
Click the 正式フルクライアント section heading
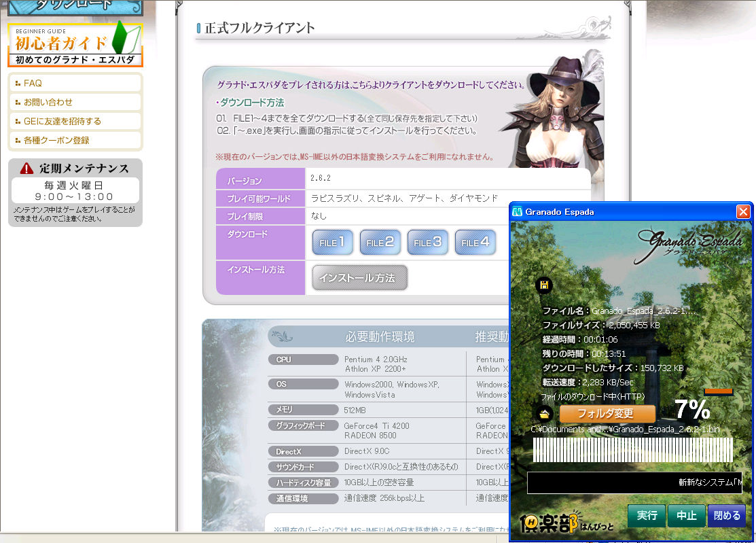(259, 27)
